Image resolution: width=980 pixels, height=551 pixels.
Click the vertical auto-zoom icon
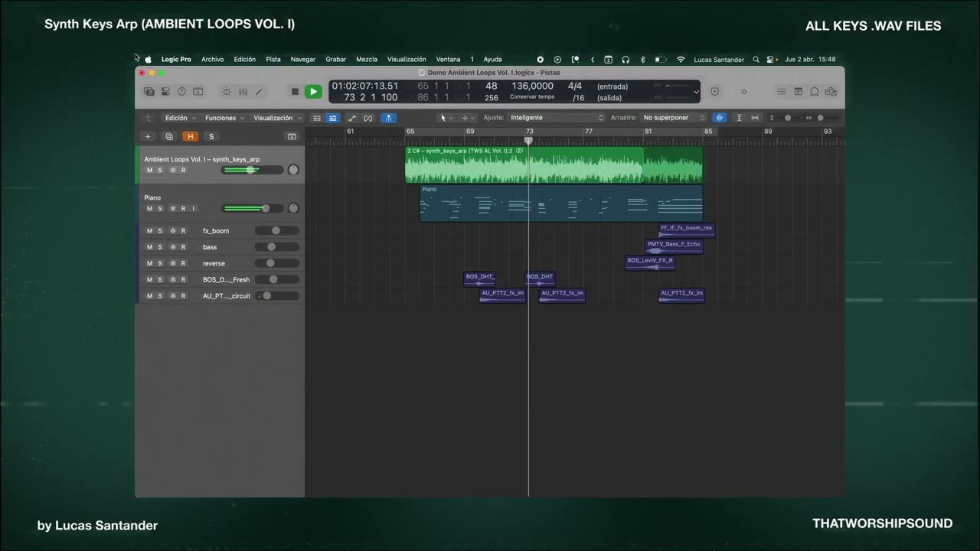coord(739,118)
